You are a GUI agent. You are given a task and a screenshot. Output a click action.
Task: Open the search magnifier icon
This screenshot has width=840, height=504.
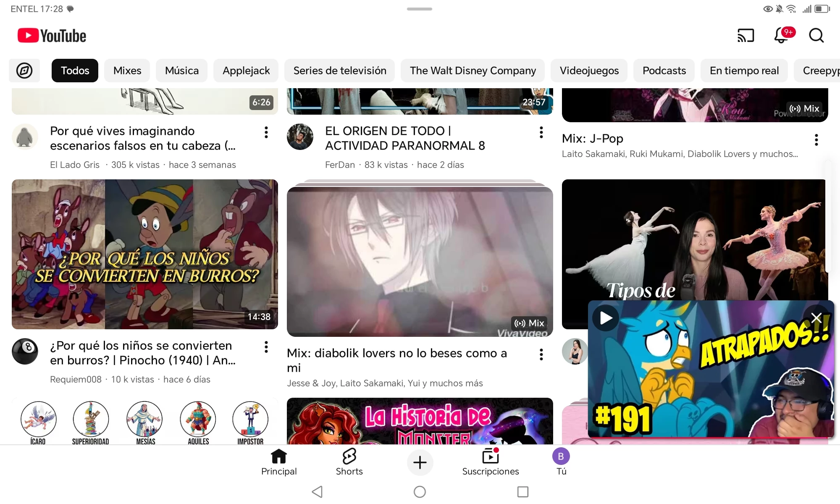coord(816,36)
